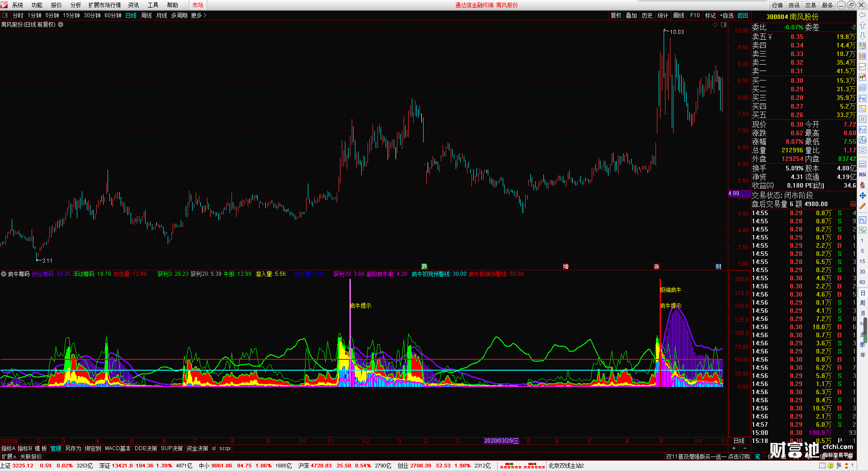Screen dimensions: 868x471
Task: Click the 交易 button at top right
Action: click(811, 5)
